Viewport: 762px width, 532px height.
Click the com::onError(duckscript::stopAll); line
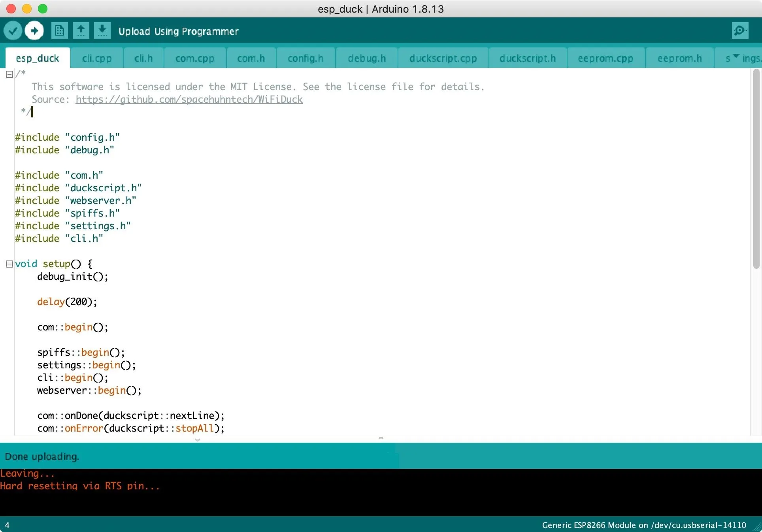tap(131, 428)
